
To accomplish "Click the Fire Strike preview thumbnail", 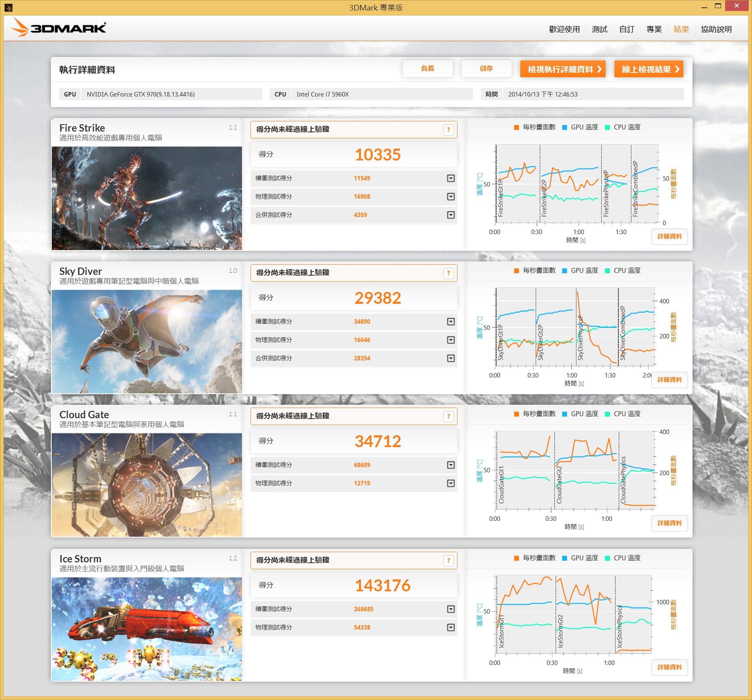I will point(147,198).
